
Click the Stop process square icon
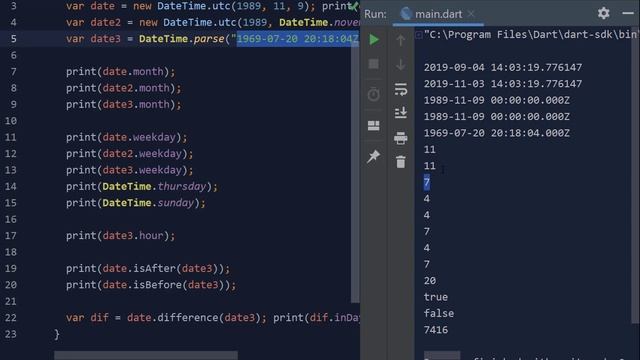point(373,64)
